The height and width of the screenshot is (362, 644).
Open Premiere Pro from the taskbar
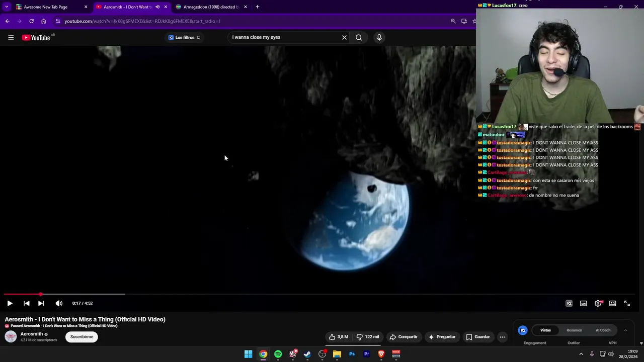pos(367,354)
